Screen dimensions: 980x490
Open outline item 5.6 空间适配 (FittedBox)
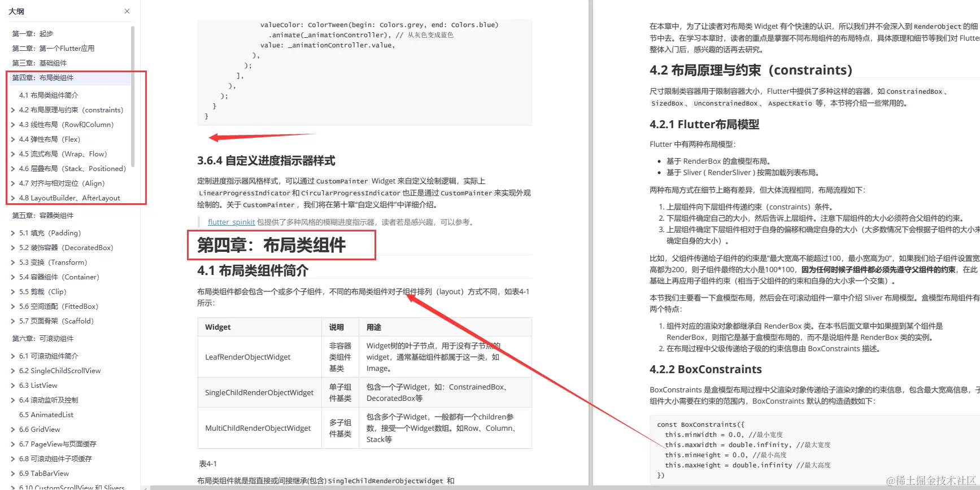(59, 306)
